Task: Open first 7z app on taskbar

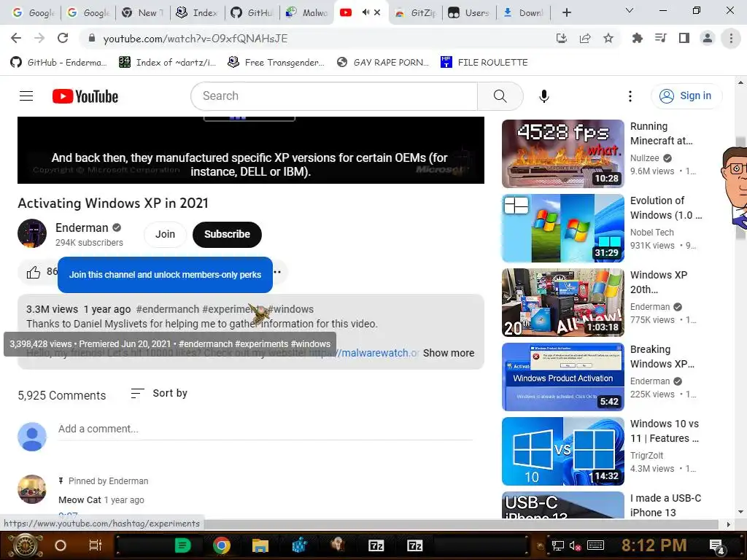Action: 376,545
